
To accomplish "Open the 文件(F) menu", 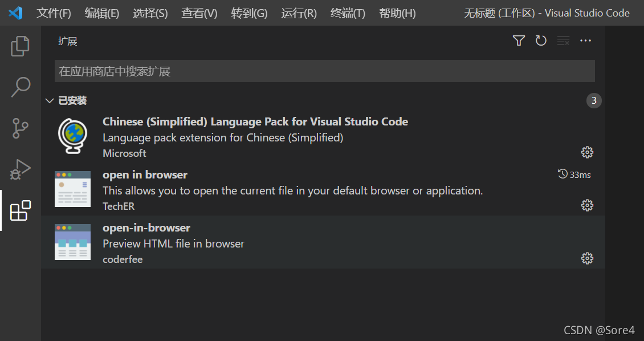I will coord(54,14).
